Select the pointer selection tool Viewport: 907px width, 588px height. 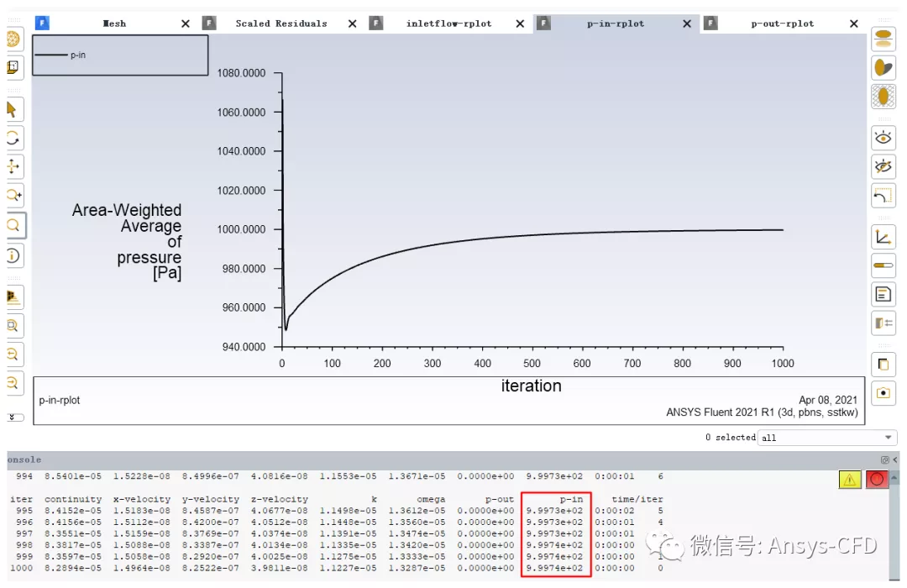(x=13, y=109)
